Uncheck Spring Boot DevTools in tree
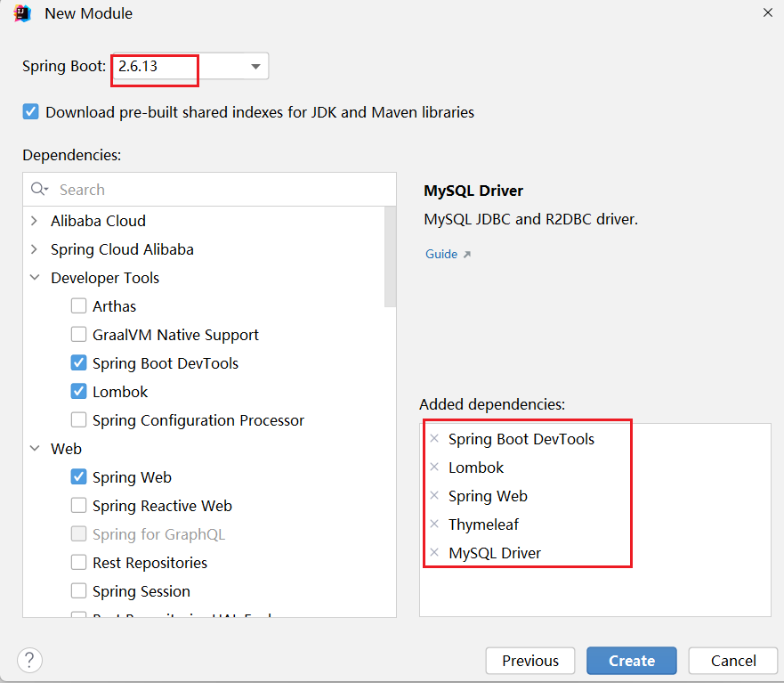The height and width of the screenshot is (683, 784). point(78,362)
